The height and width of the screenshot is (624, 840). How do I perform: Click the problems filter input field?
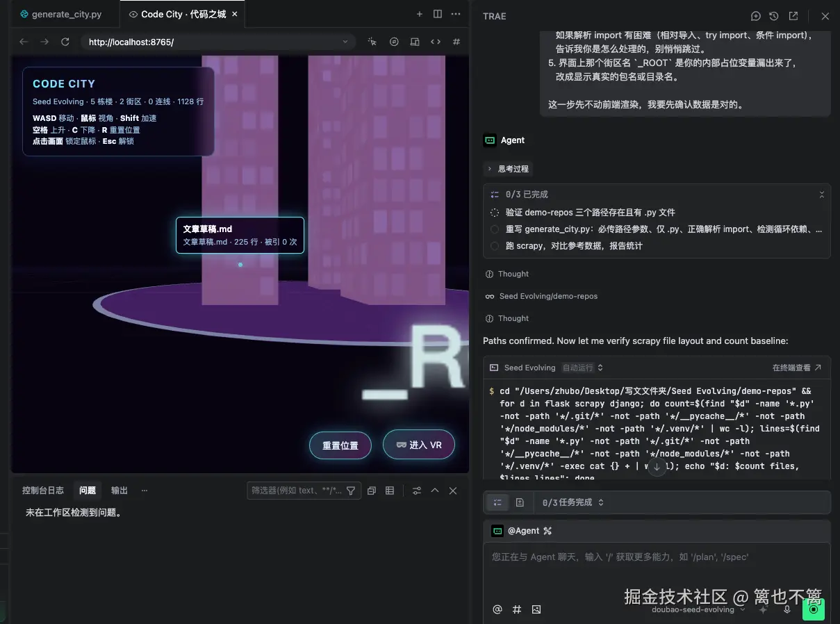click(296, 491)
